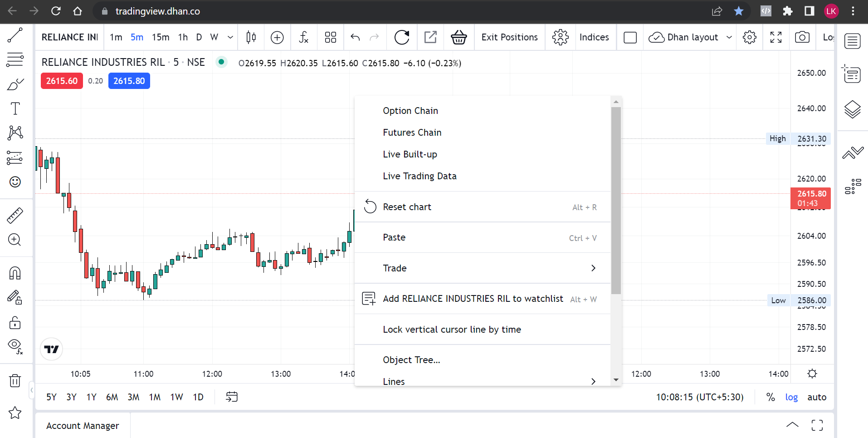Set chart range to 5Y
Image resolution: width=868 pixels, height=438 pixels.
click(51, 397)
